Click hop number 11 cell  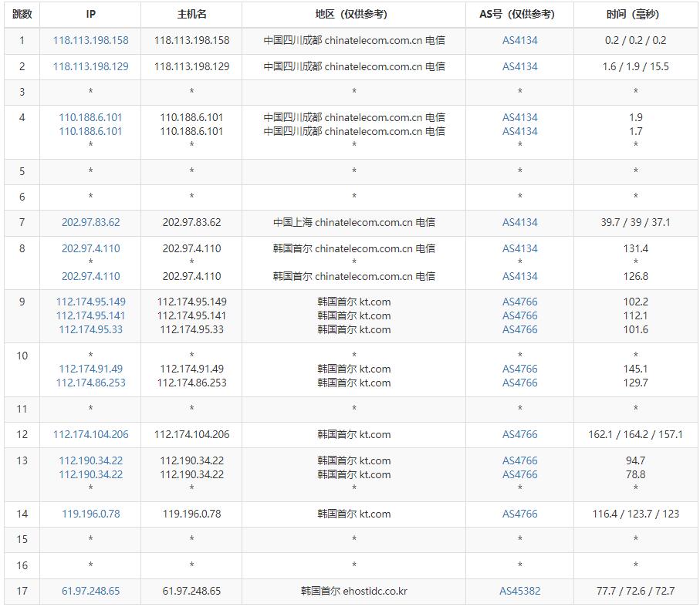click(22, 409)
